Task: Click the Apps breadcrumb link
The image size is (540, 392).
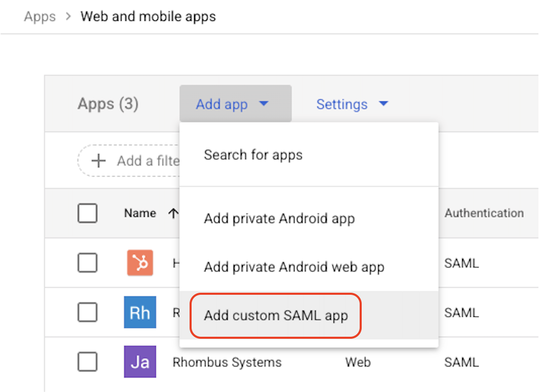Action: pos(39,17)
